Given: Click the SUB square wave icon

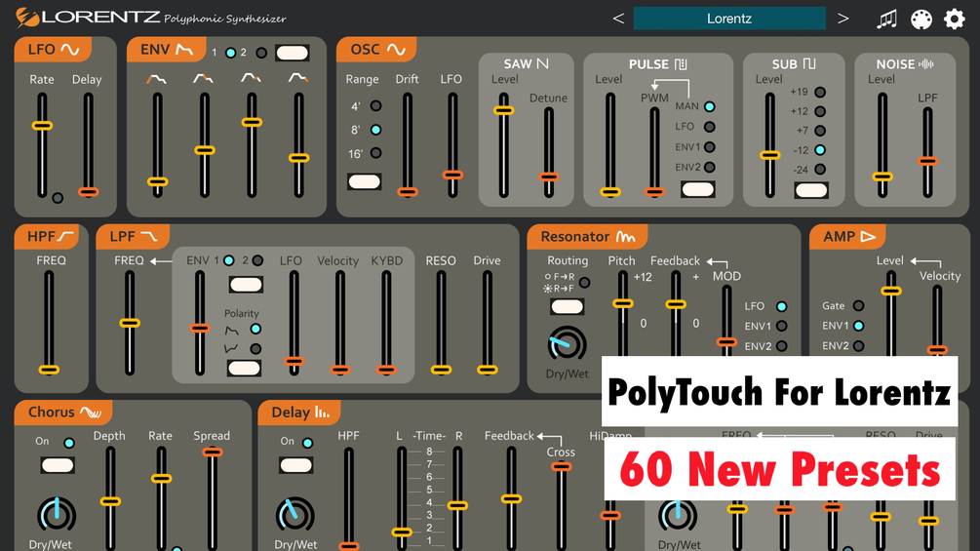Looking at the screenshot, I should [809, 63].
